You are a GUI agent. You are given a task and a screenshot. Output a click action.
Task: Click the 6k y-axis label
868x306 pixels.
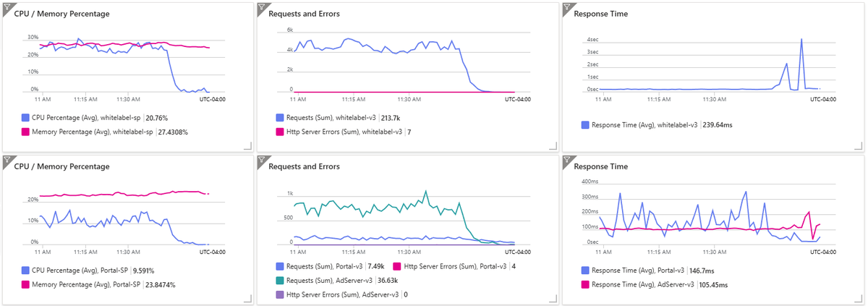pos(289,30)
